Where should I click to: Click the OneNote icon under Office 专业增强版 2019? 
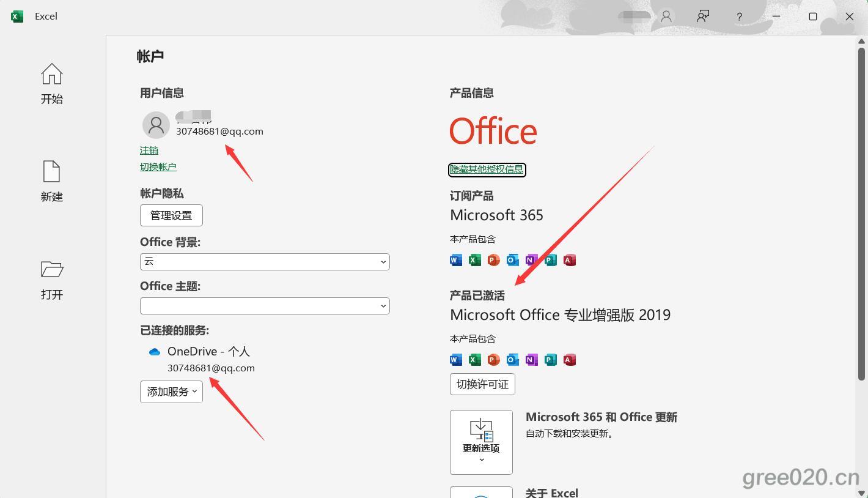532,360
